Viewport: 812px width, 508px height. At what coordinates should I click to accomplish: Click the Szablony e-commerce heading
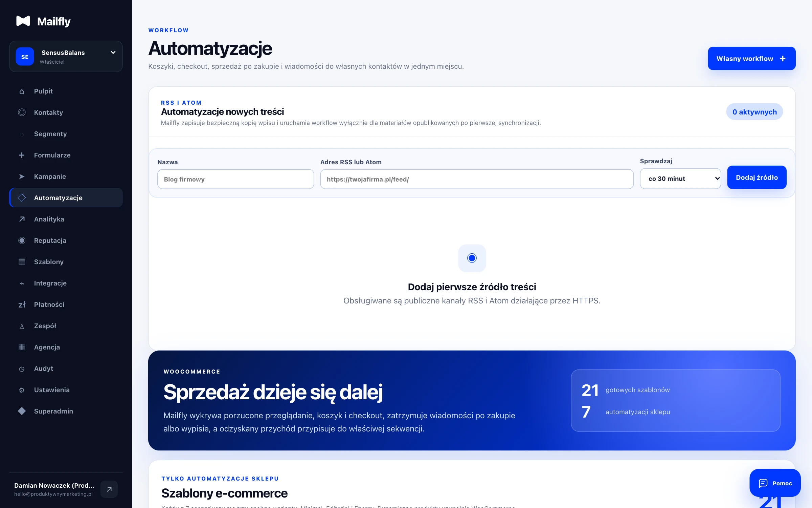(x=224, y=493)
